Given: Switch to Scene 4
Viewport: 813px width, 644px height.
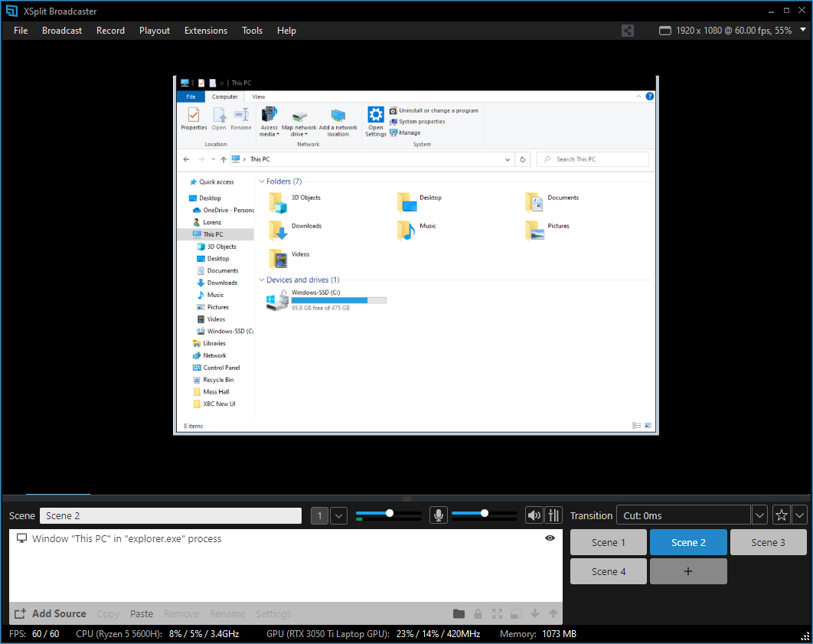Looking at the screenshot, I should click(x=608, y=571).
